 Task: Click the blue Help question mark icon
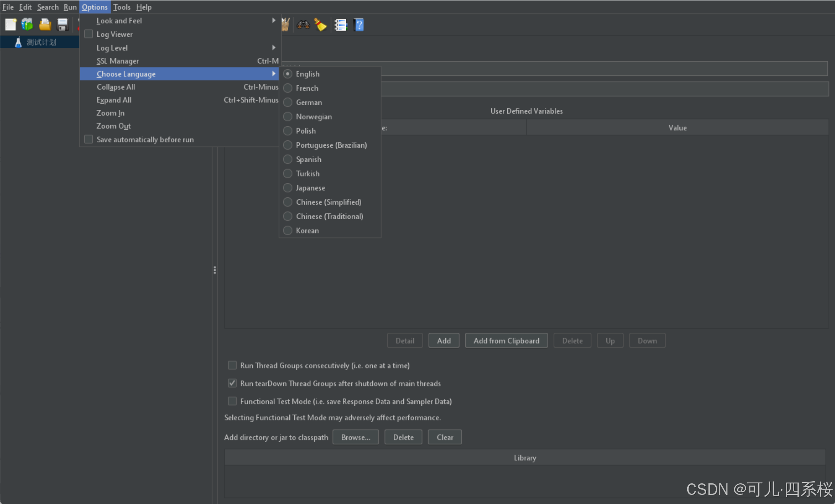[359, 25]
